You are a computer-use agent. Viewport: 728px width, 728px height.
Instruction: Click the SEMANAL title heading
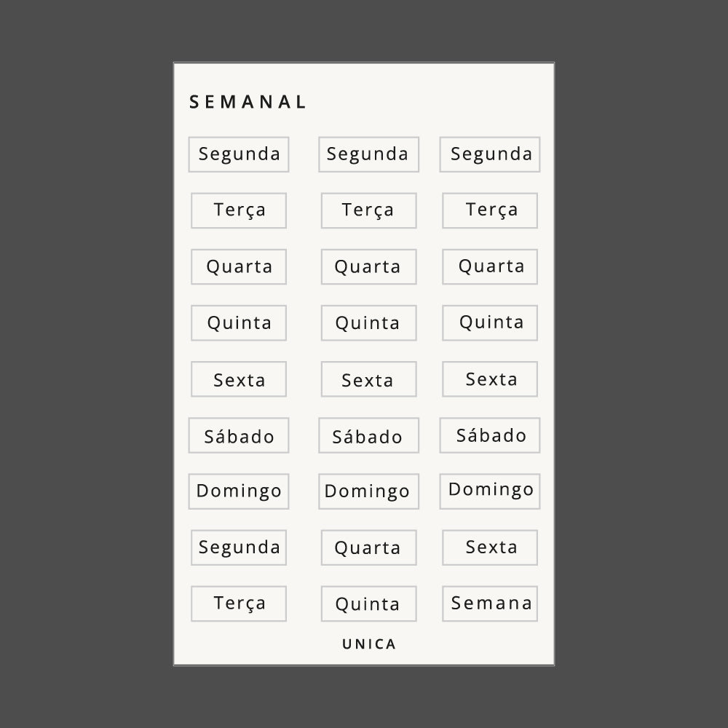click(x=248, y=102)
